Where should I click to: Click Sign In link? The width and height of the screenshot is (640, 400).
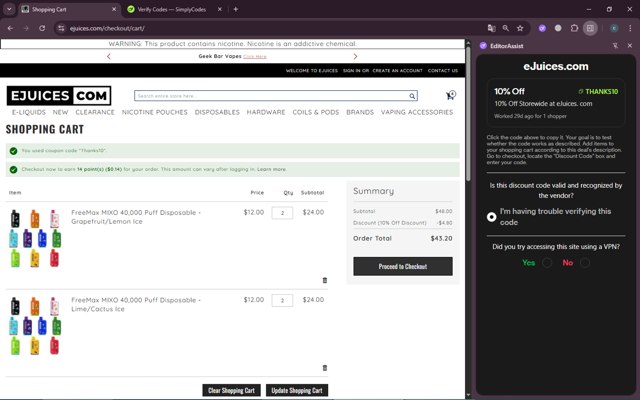coord(352,71)
